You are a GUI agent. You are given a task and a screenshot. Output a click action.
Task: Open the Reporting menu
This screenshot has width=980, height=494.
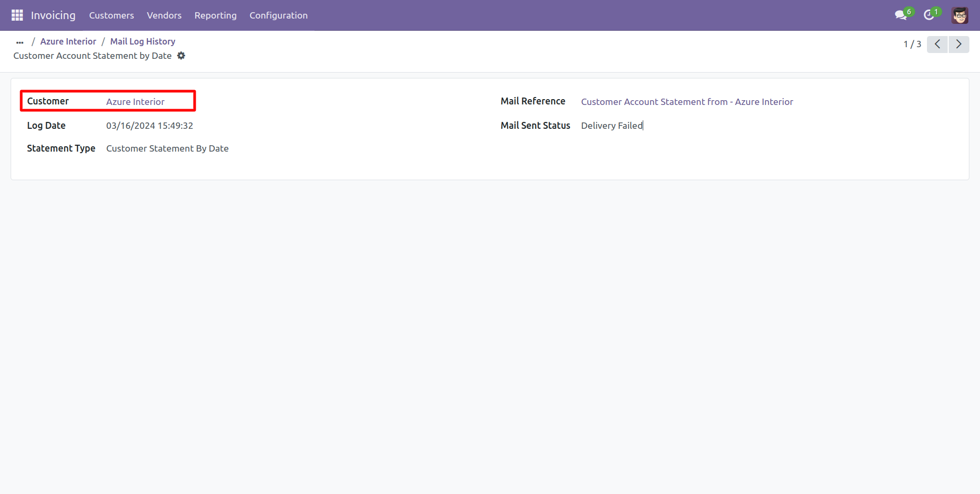coord(215,15)
